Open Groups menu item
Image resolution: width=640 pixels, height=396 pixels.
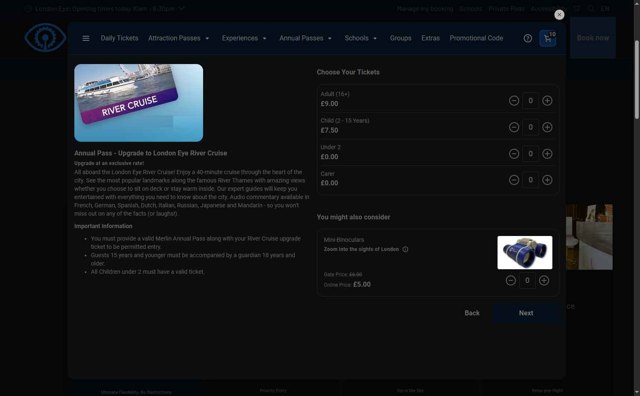(400, 38)
